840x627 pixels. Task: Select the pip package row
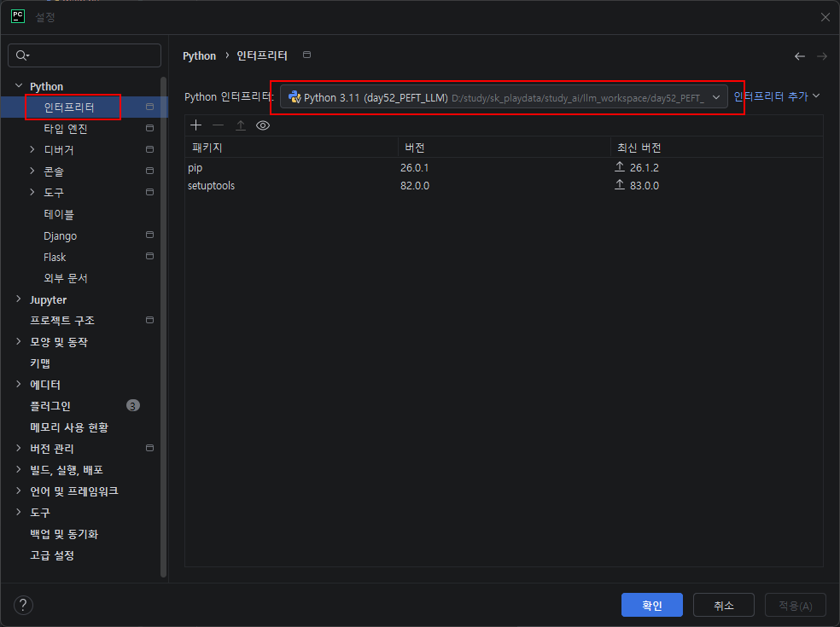[x=504, y=167]
